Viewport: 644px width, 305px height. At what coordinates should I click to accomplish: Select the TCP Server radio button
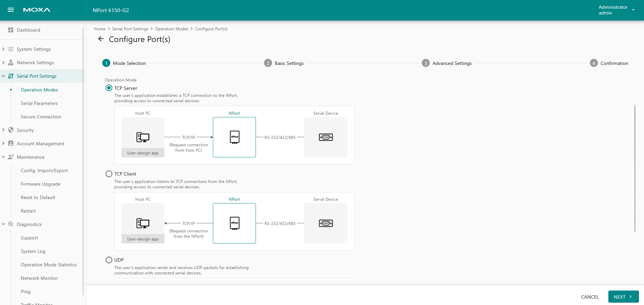pyautogui.click(x=109, y=88)
